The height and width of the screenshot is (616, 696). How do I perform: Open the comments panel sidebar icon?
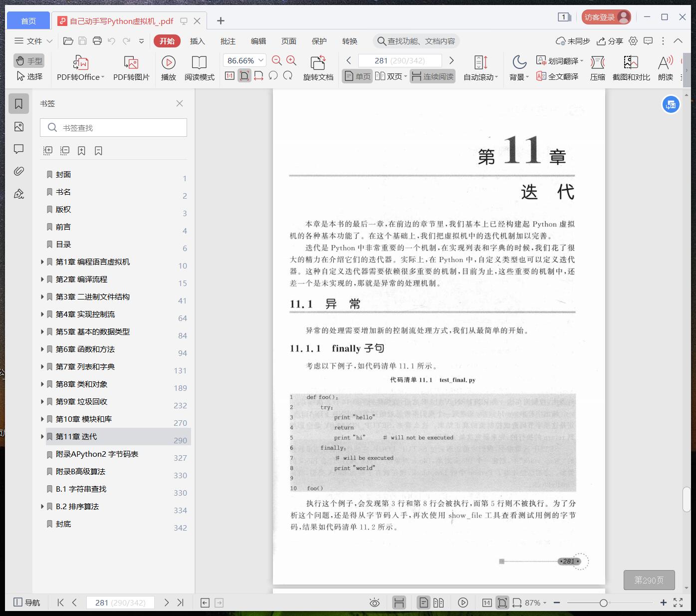(x=19, y=149)
